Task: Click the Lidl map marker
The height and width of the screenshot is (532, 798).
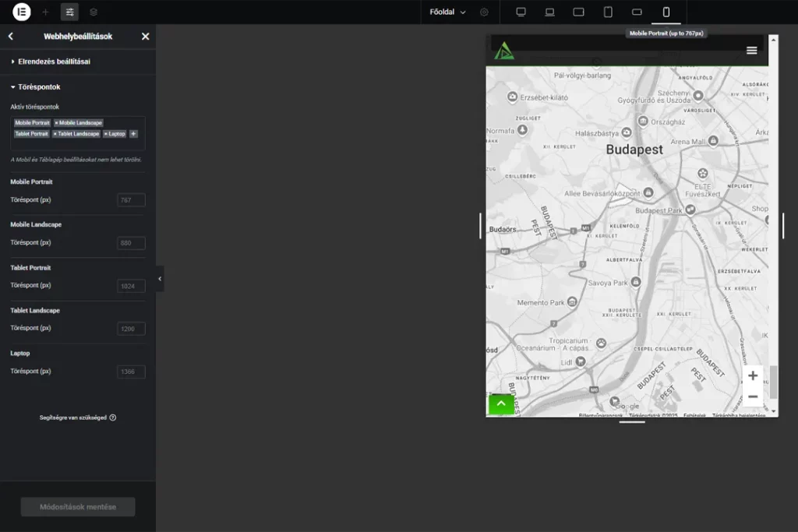Action: (x=580, y=361)
